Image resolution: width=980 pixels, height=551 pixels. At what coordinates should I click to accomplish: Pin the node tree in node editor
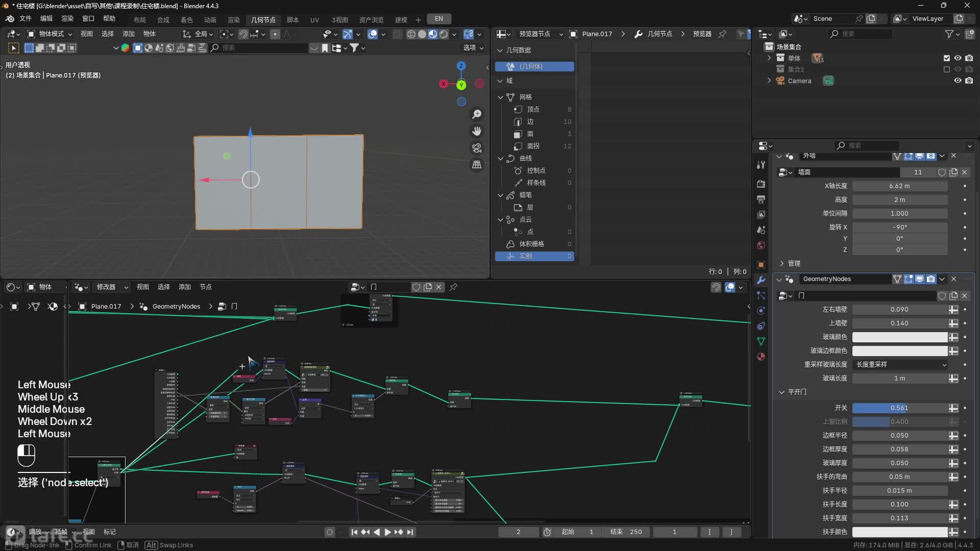453,287
